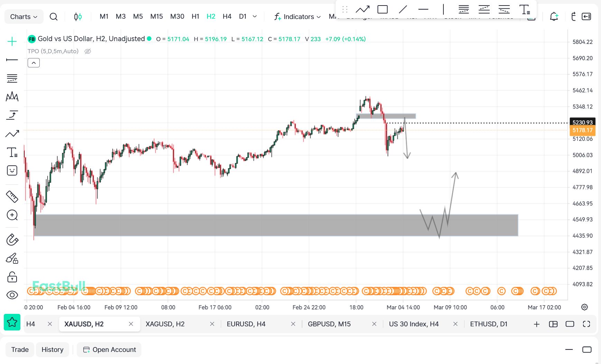Switch to the ETHUSD, D1 tab

[x=488, y=324]
